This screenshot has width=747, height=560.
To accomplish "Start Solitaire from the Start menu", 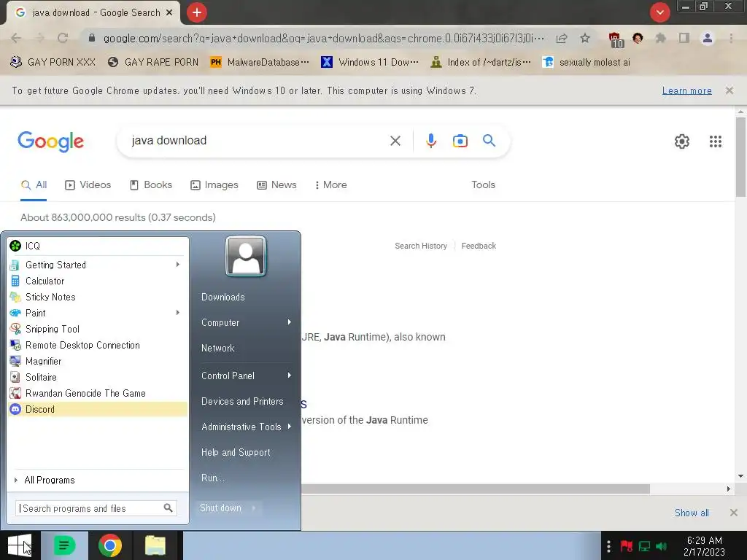I will coord(98,377).
